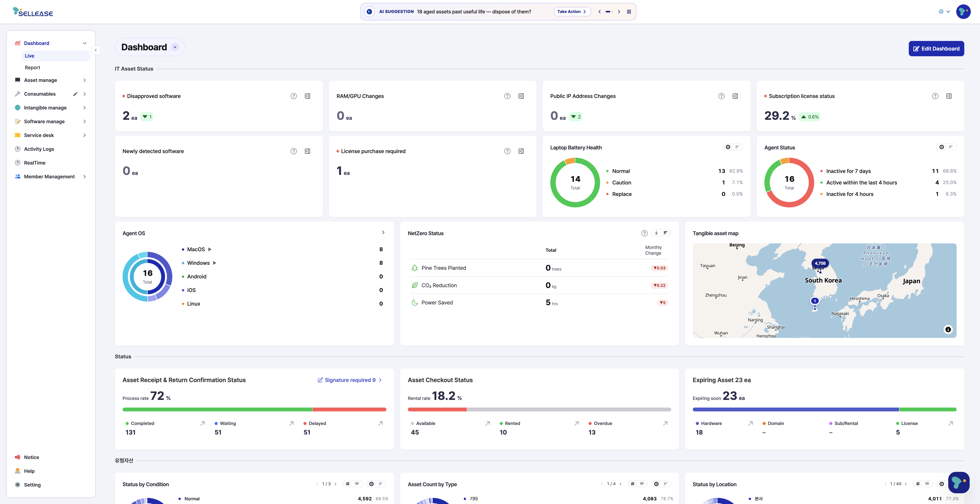This screenshot has height=504, width=980.
Task: Open help for Disapproved software card
Action: [294, 96]
